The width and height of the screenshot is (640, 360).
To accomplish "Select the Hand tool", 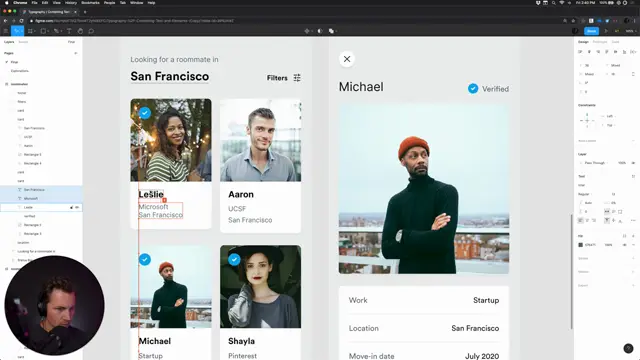I will (x=80, y=31).
